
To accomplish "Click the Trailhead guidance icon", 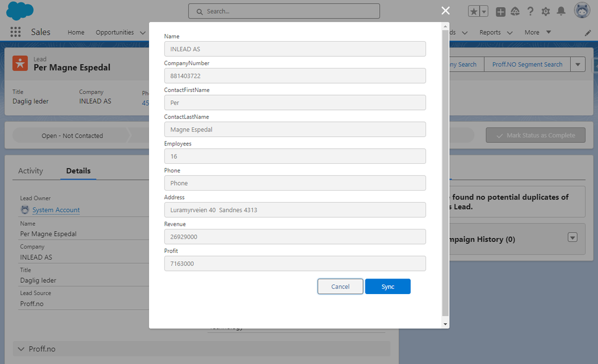I will coord(515,11).
